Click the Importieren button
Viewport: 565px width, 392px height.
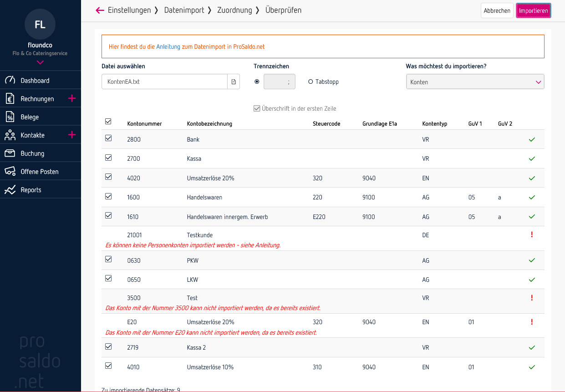pyautogui.click(x=533, y=10)
